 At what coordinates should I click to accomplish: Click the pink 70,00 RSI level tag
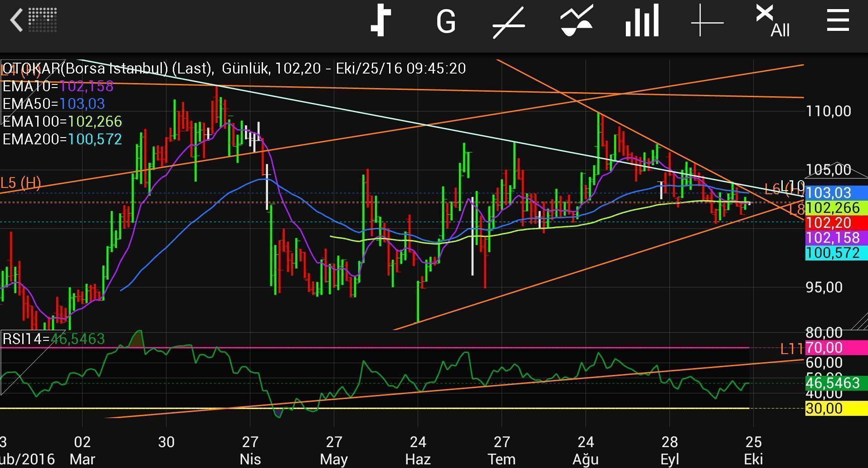click(835, 348)
